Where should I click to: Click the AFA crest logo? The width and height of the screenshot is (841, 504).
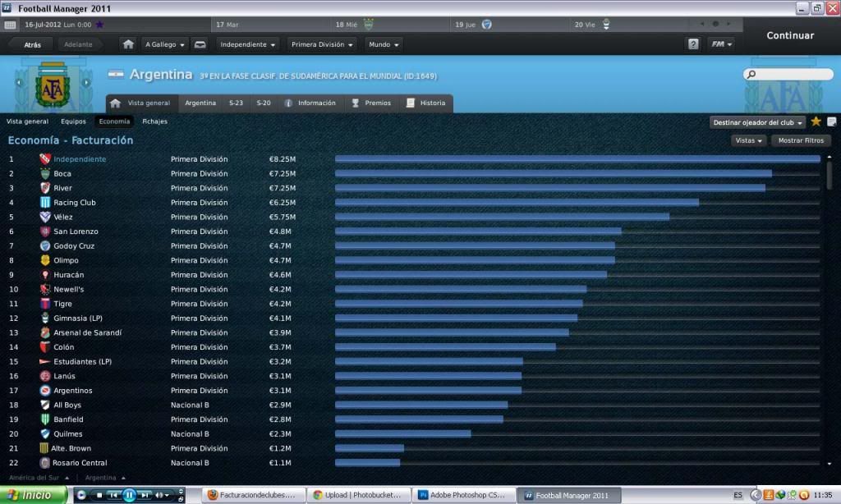coord(52,86)
